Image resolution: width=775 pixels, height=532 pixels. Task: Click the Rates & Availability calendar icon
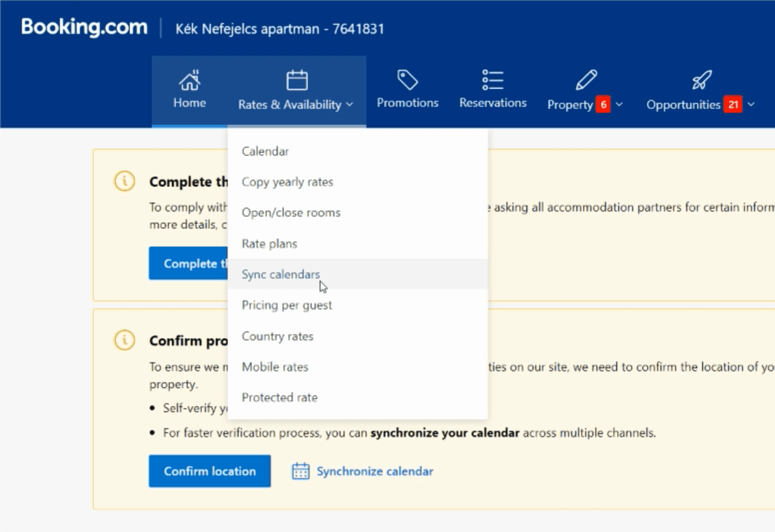[x=297, y=80]
